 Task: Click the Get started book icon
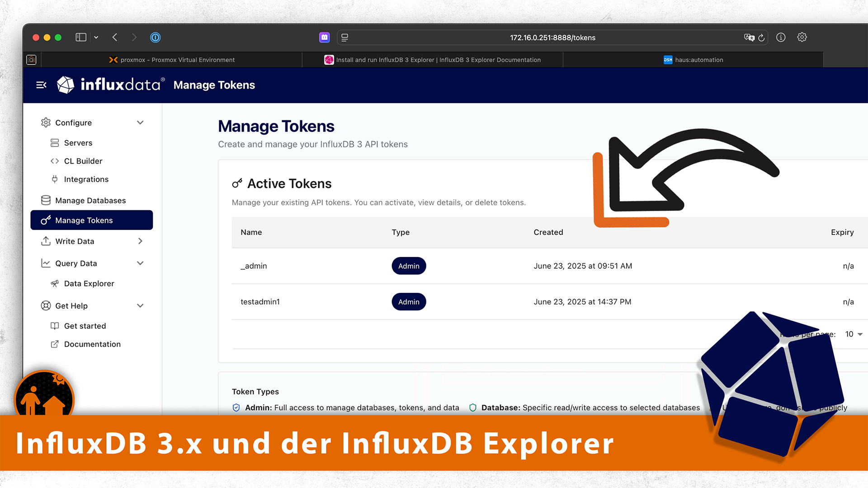(55, 326)
